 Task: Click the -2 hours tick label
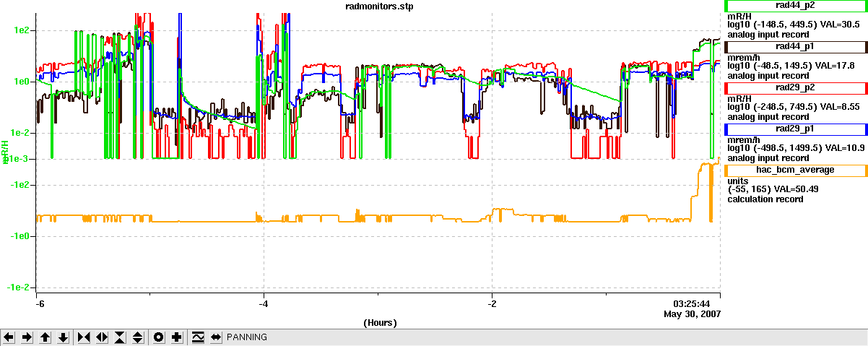pos(492,304)
